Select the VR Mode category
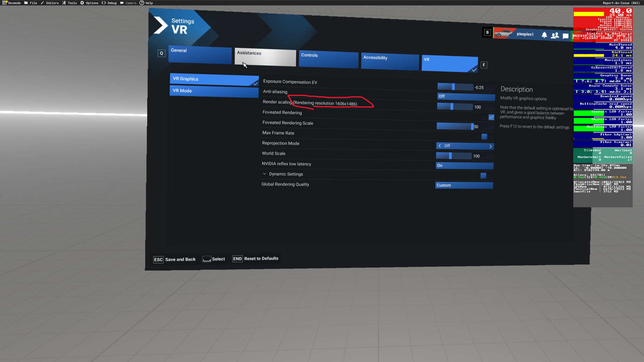This screenshot has height=362, width=644. (214, 92)
